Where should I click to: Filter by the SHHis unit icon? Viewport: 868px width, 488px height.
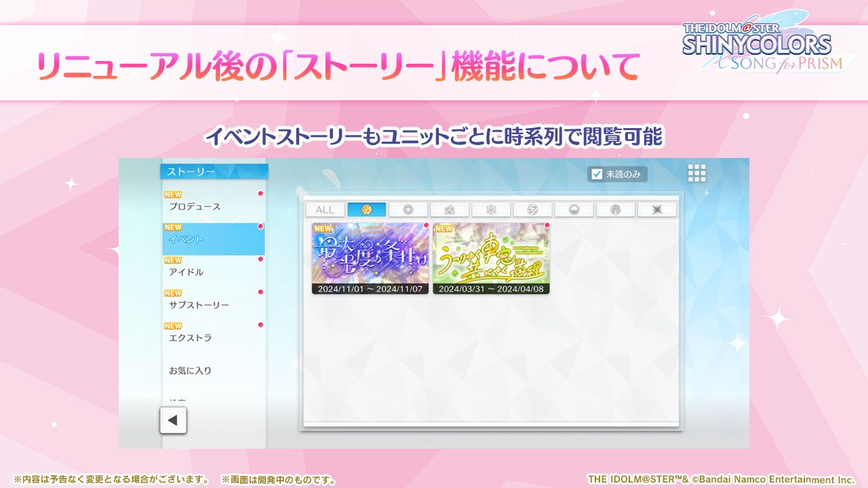(x=615, y=210)
